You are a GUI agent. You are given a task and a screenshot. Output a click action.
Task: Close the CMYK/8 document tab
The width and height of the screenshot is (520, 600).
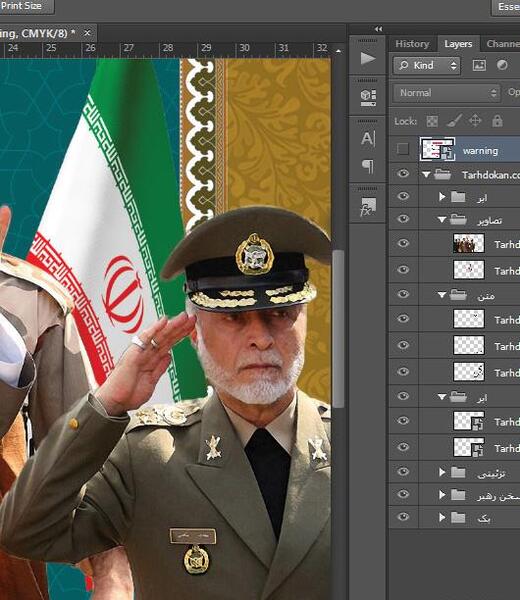(x=87, y=33)
